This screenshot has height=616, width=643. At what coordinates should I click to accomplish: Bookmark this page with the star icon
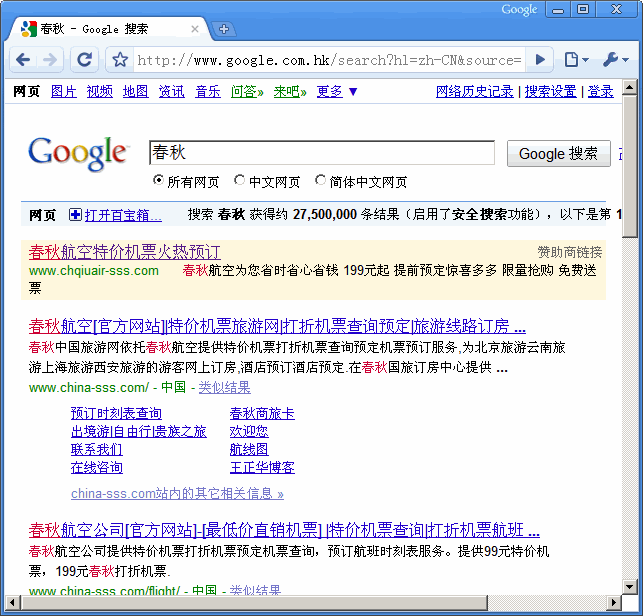(120, 60)
